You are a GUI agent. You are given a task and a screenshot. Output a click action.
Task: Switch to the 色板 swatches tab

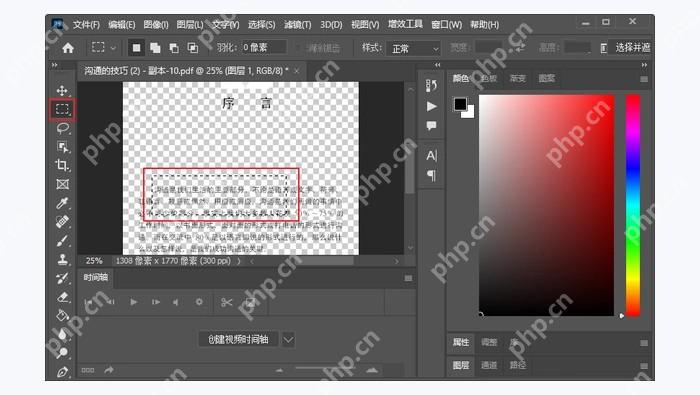pos(489,79)
